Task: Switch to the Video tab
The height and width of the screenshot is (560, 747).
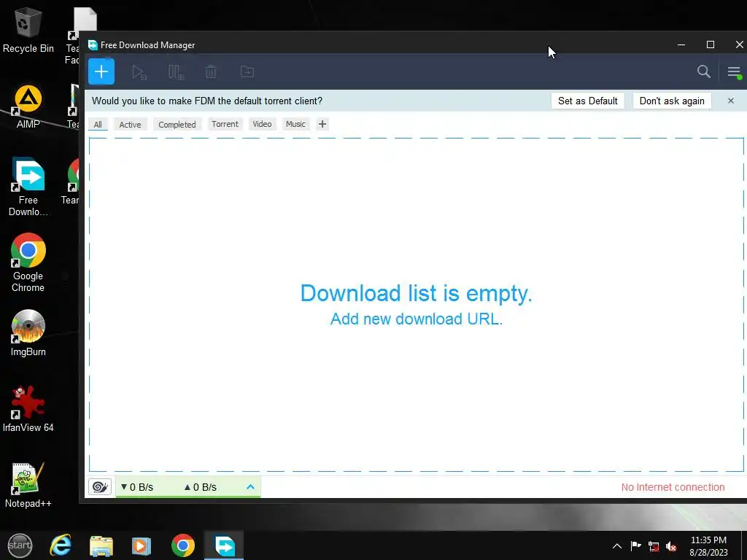Action: 262,124
